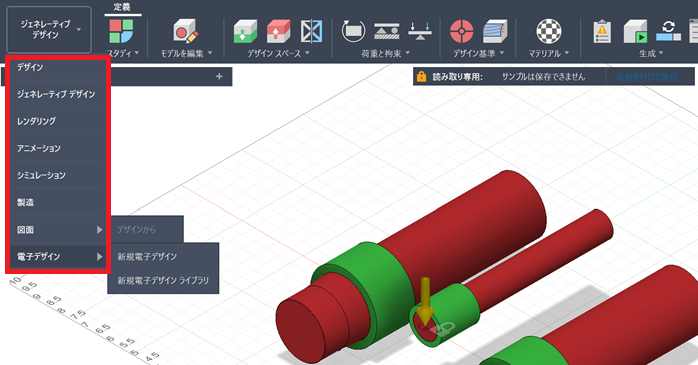Select the green preserve geometry tool
Image resolution: width=698 pixels, height=365 pixels.
pos(245,31)
